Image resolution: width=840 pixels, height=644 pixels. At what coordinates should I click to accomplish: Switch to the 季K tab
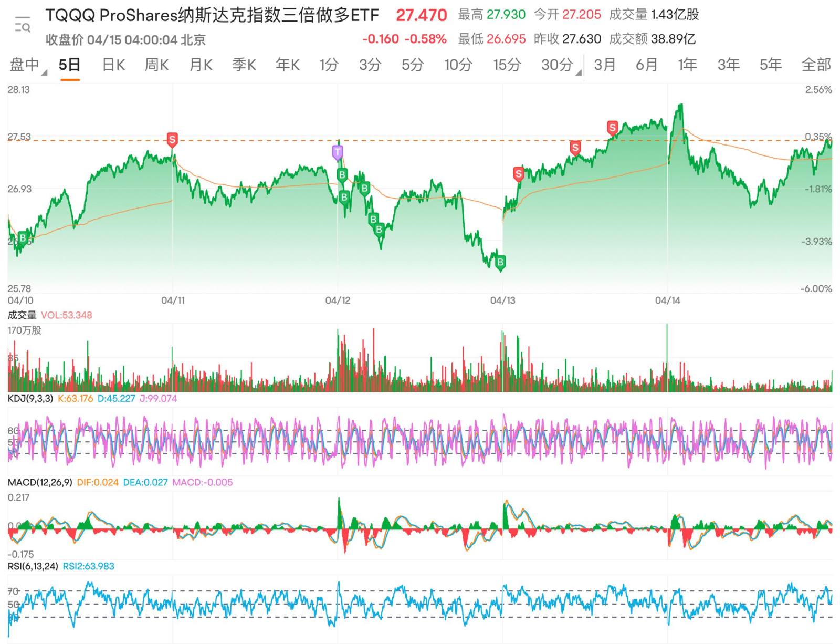tap(244, 65)
